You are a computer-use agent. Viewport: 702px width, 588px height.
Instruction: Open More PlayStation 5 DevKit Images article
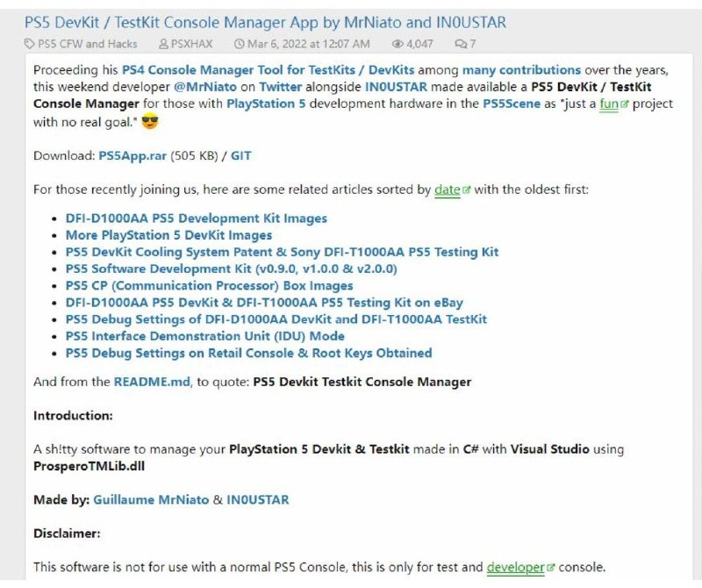pos(168,235)
